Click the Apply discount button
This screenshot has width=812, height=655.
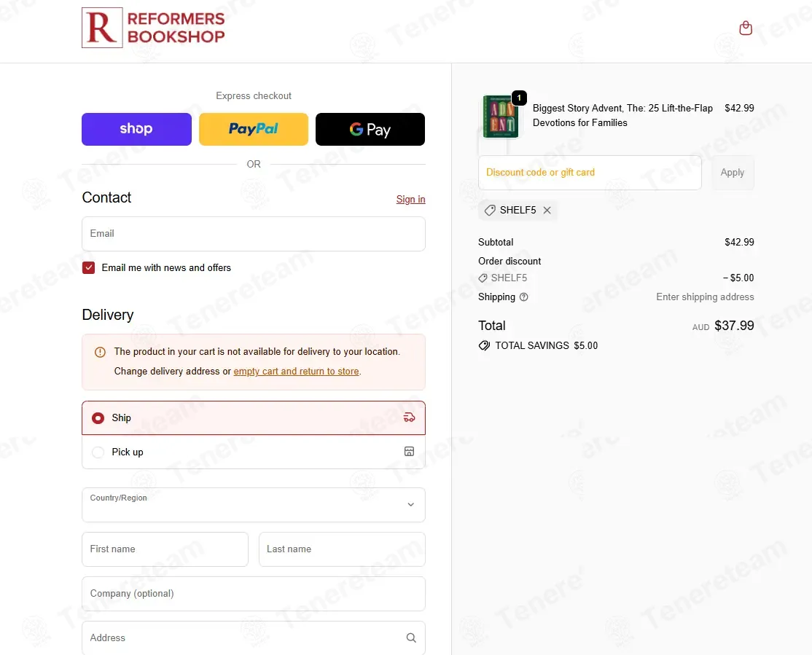[733, 173]
